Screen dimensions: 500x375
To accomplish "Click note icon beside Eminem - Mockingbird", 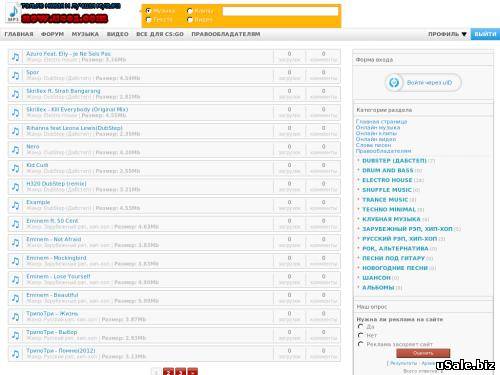I will 15,261.
